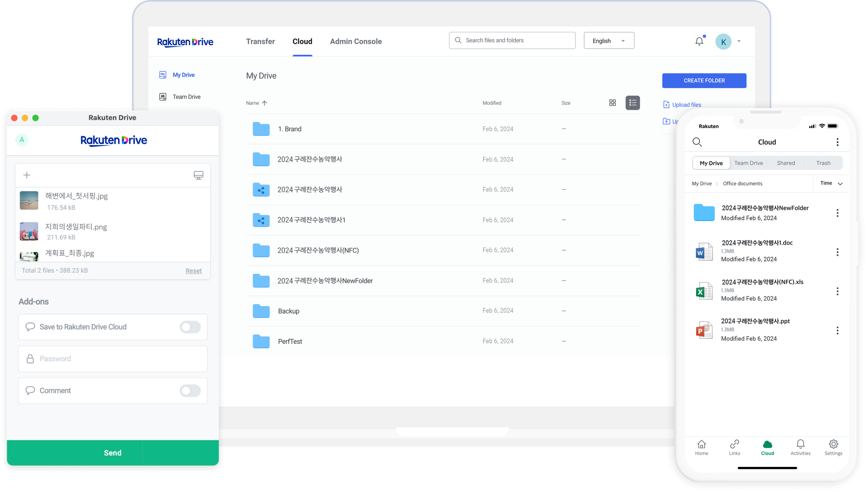
Task: Open Links tab in mobile bottom bar
Action: coord(734,447)
